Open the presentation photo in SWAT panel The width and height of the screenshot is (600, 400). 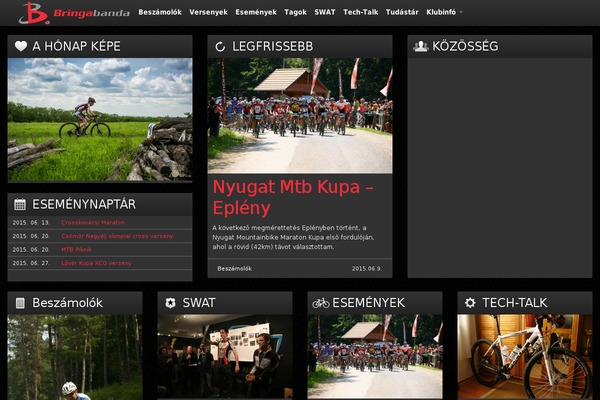click(x=225, y=357)
